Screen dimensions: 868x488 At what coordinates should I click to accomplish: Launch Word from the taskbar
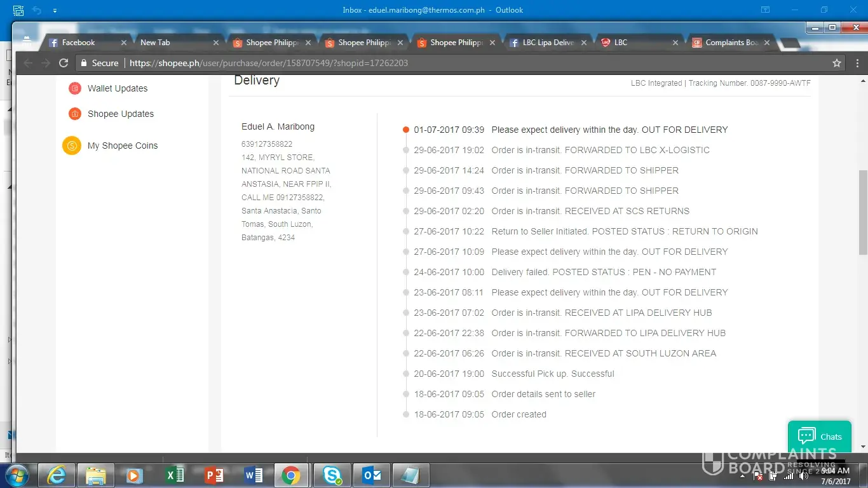pyautogui.click(x=253, y=475)
